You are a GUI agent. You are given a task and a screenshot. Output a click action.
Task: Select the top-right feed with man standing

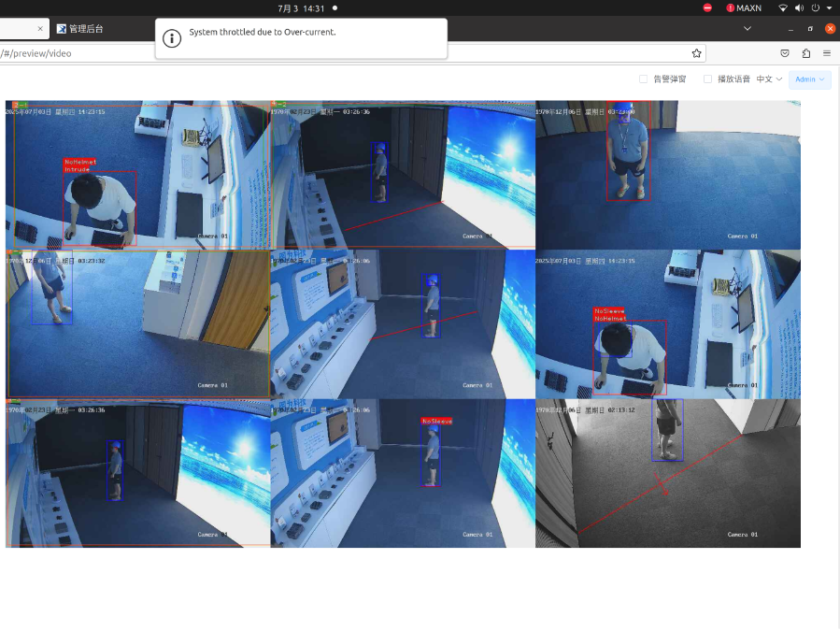click(668, 175)
